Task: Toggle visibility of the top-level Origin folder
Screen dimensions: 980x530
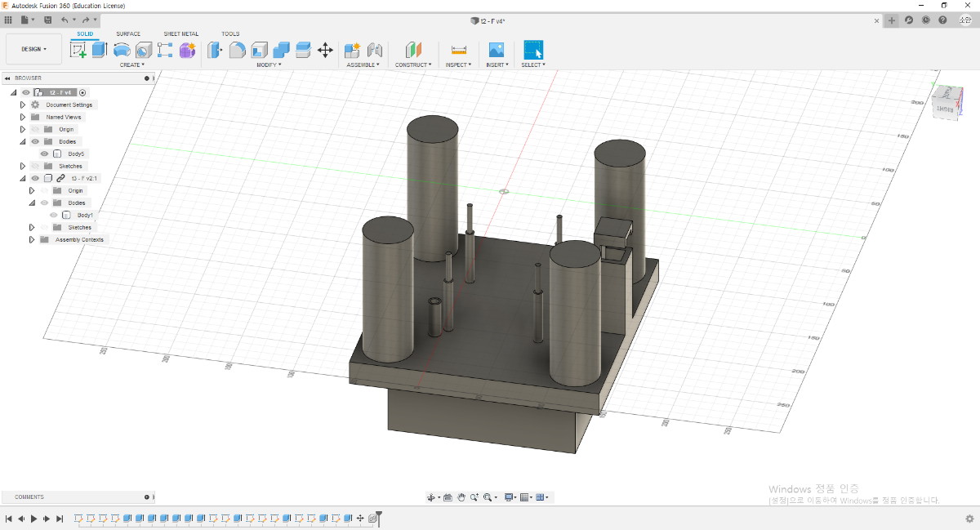Action: [35, 129]
